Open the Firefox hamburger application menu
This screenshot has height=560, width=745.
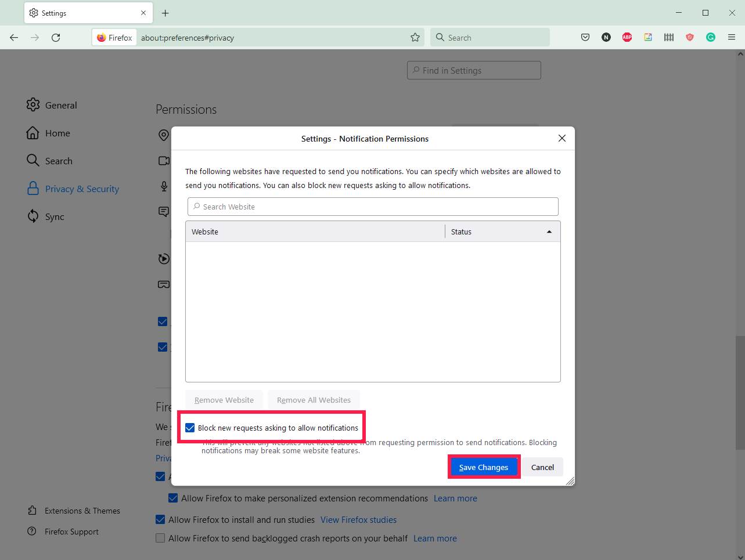point(732,37)
